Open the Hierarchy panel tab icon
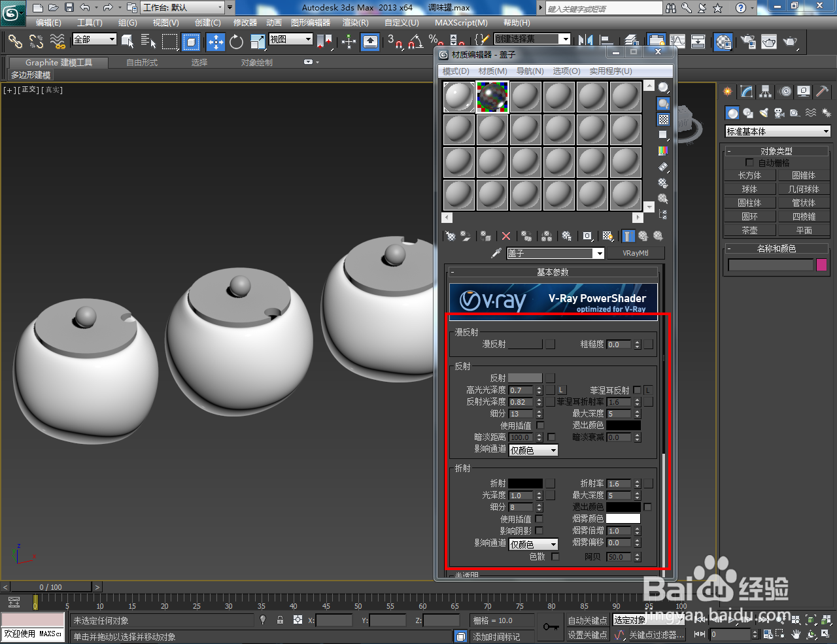Viewport: 837px width, 644px height. [x=766, y=92]
